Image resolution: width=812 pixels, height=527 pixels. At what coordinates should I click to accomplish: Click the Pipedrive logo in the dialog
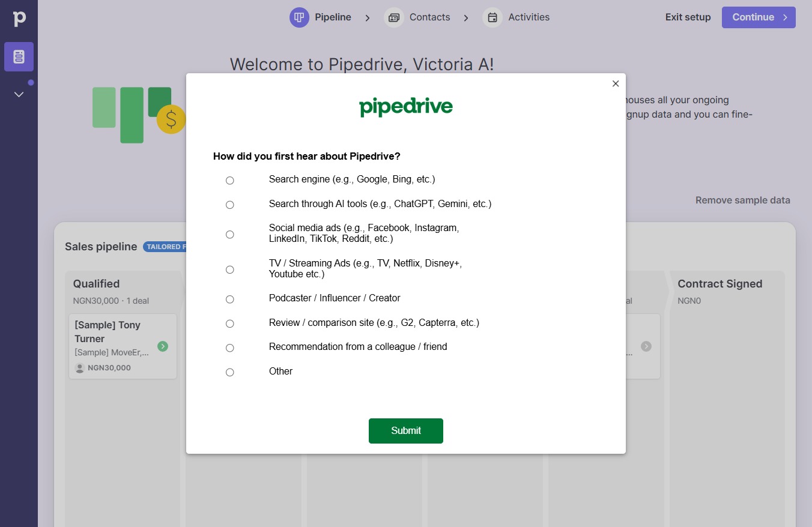click(406, 107)
